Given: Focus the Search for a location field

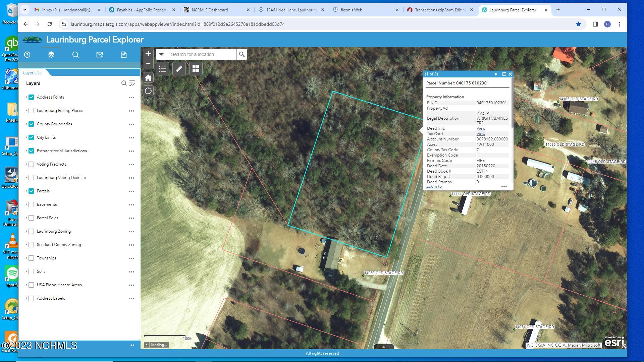Looking at the screenshot, I should [201, 54].
